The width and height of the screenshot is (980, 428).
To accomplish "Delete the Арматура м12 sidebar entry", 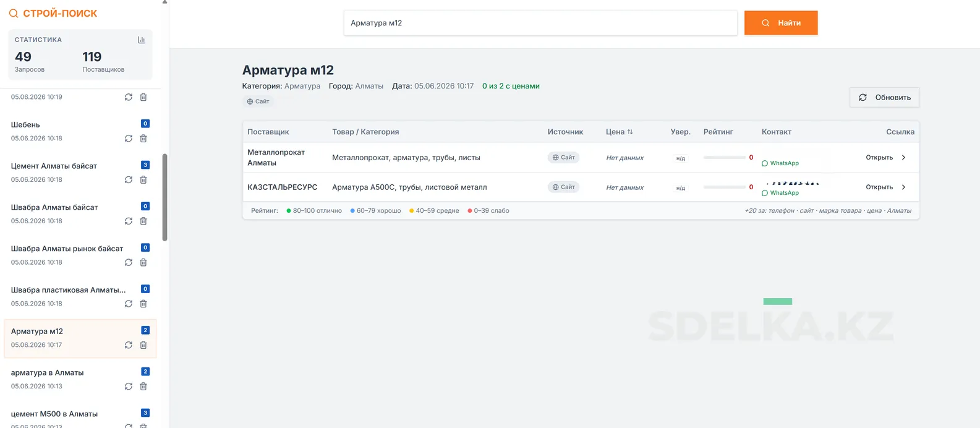I will (x=143, y=345).
